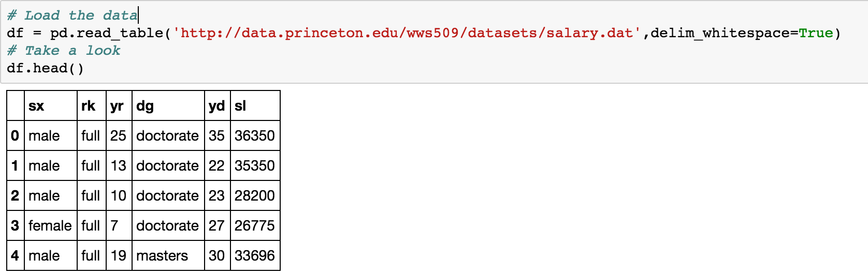The height and width of the screenshot is (274, 868).
Task: Click pd.read_table function name in code
Action: [106, 33]
